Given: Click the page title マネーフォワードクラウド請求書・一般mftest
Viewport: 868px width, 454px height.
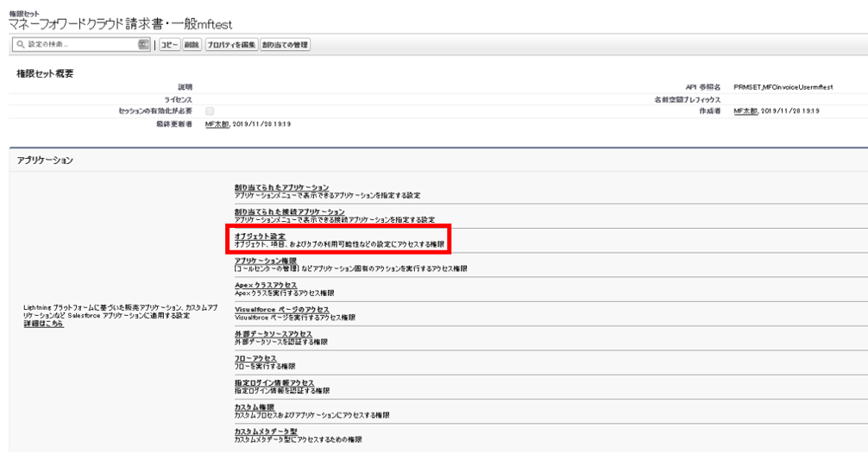Looking at the screenshot, I should [120, 24].
